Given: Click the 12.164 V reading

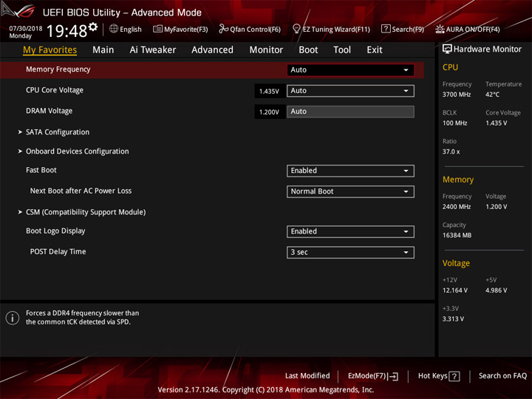Looking at the screenshot, I should point(455,290).
